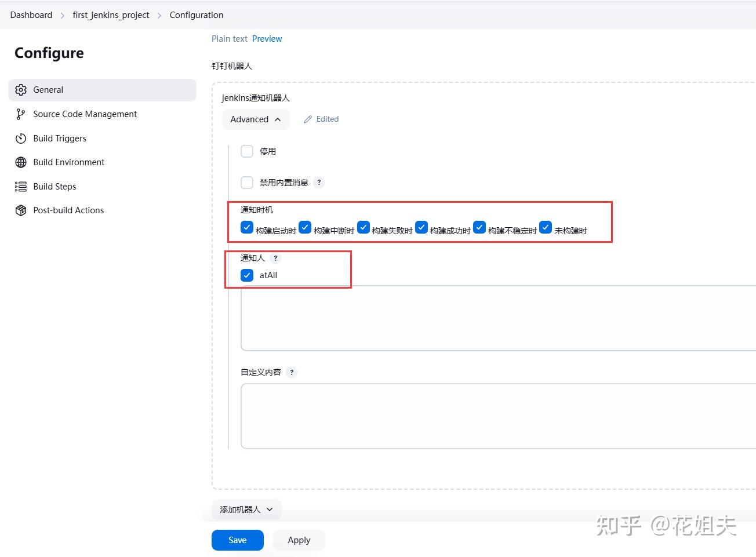The image size is (756, 557).
Task: Click the Edited status text
Action: pos(328,119)
